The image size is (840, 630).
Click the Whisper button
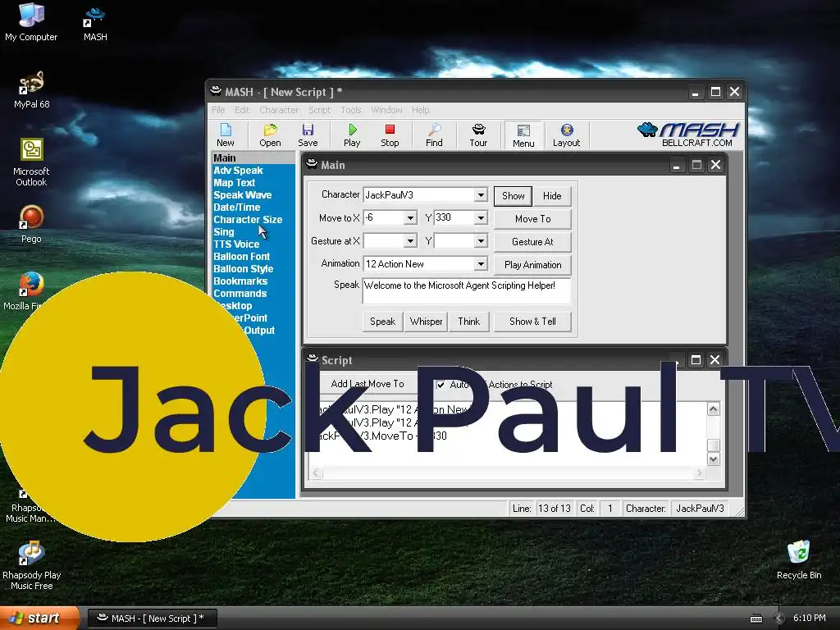[426, 322]
